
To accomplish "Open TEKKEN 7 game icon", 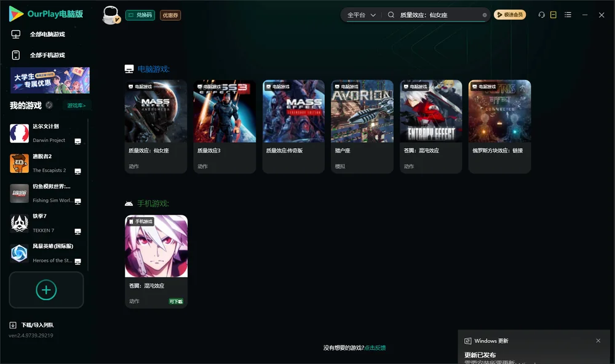I will point(19,223).
